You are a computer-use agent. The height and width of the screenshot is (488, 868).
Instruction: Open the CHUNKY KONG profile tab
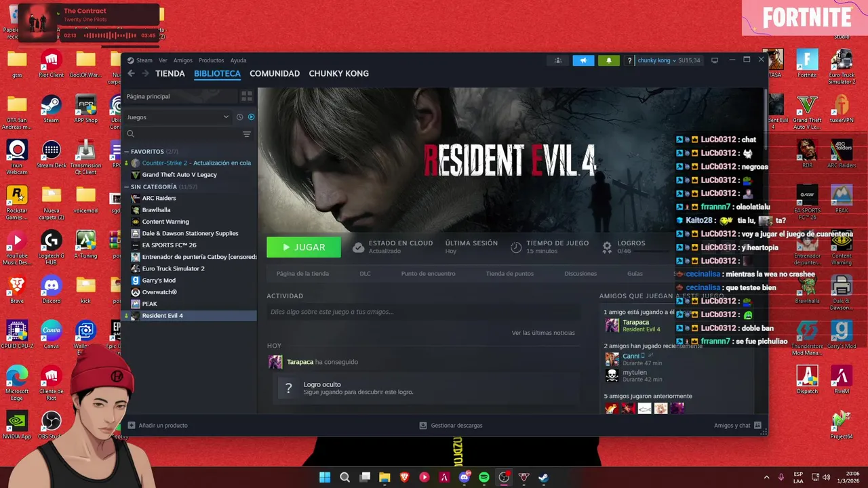pyautogui.click(x=338, y=73)
